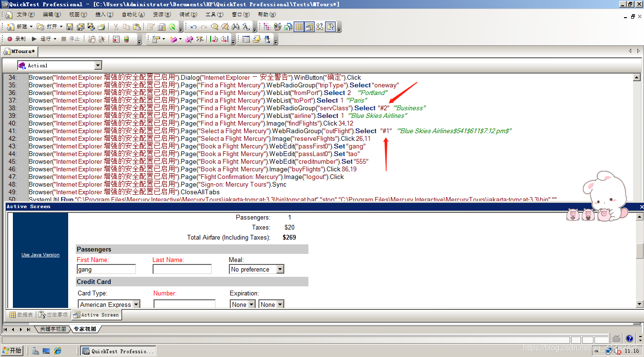Open the 调试(D) menu
Viewport: 644px width, 357px height.
[187, 15]
